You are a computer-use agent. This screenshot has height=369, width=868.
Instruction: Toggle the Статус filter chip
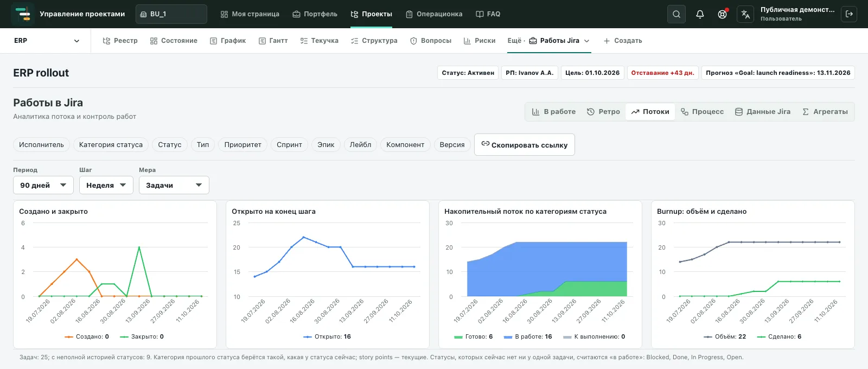(170, 145)
